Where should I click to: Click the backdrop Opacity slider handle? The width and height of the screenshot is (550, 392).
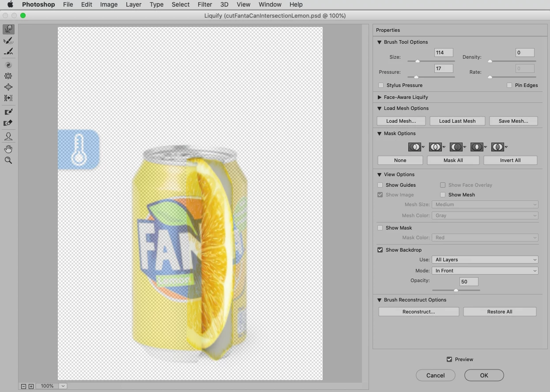click(456, 290)
